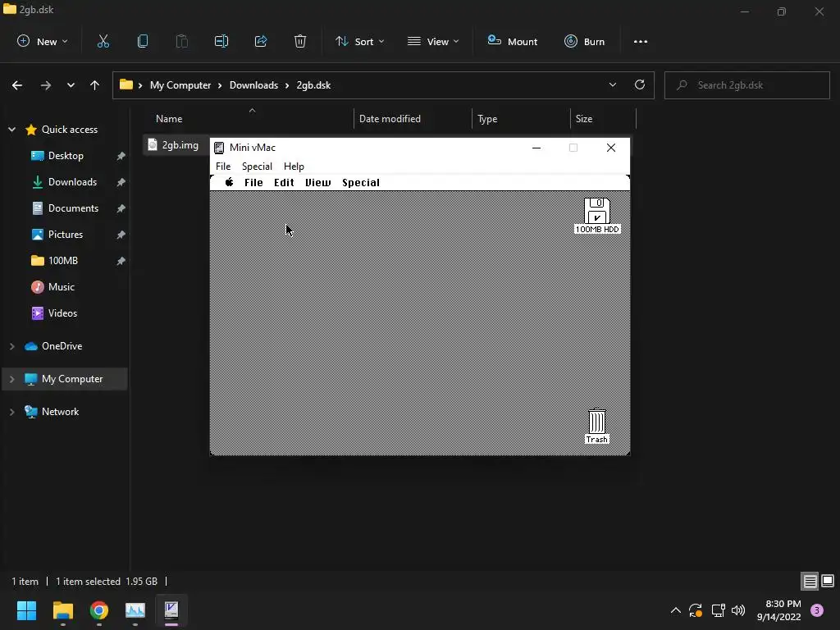Viewport: 840px width, 630px height.
Task: Click Downloads in the address breadcrumb
Action: (253, 85)
